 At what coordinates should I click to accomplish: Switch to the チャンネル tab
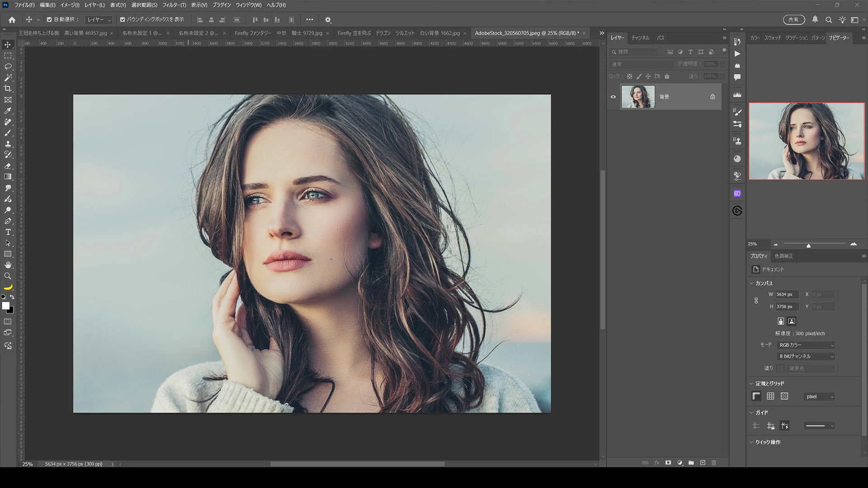click(640, 38)
